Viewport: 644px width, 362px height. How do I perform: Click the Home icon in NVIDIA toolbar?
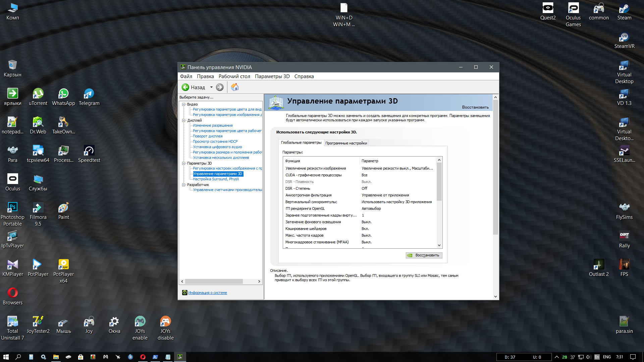(x=235, y=87)
